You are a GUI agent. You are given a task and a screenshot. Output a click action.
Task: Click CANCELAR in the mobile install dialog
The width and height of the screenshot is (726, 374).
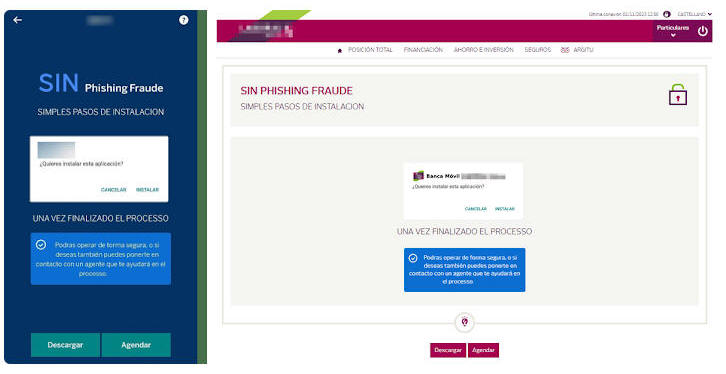click(x=113, y=190)
